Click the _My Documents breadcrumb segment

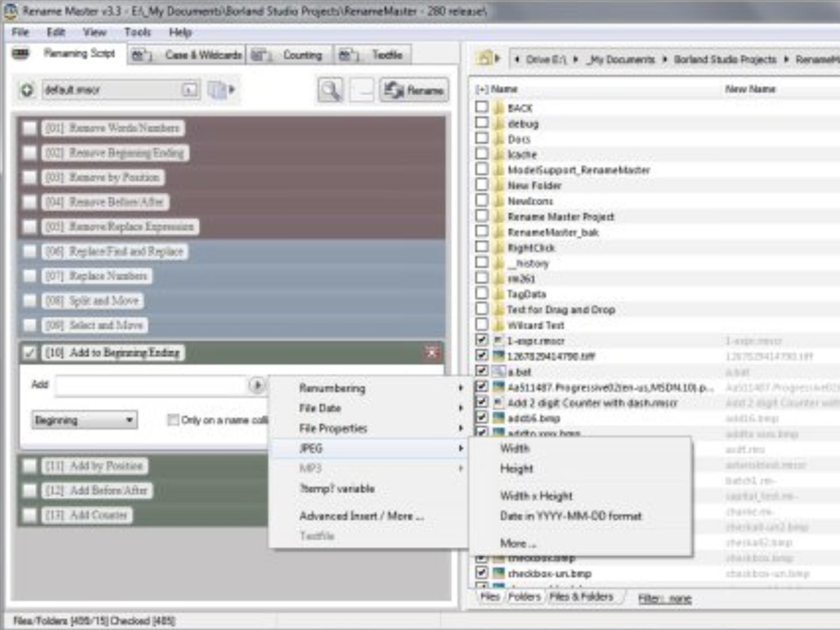click(620, 59)
